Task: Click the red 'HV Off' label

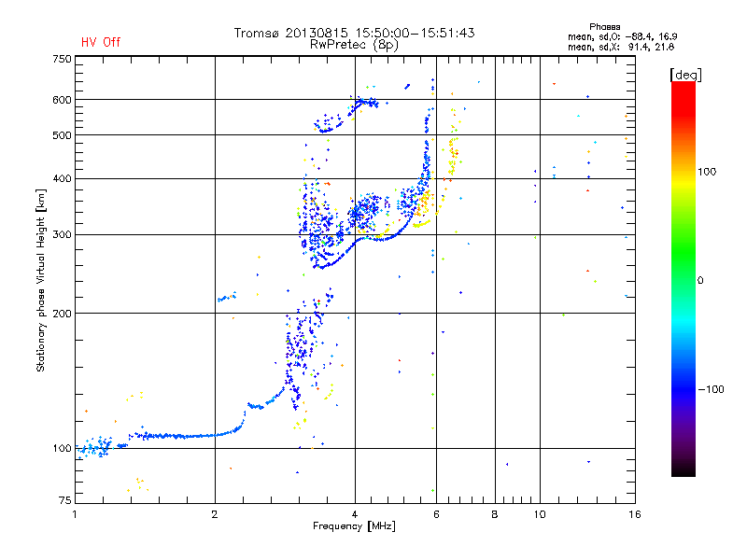Action: pos(101,42)
